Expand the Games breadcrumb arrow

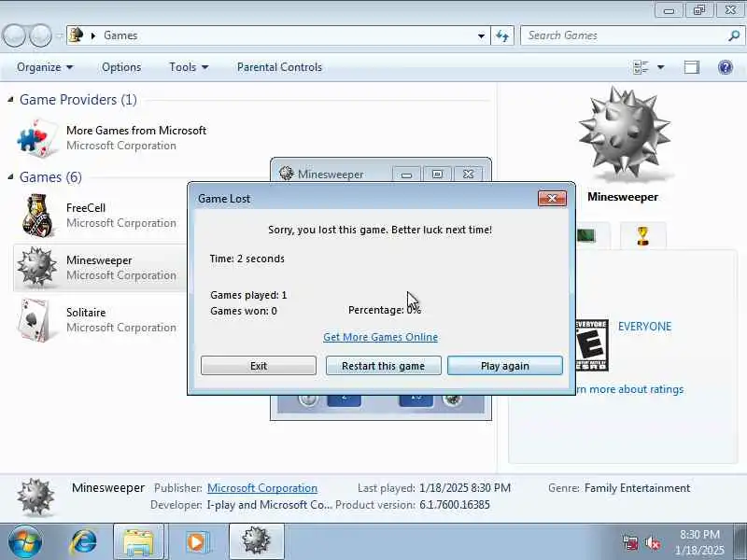point(93,35)
